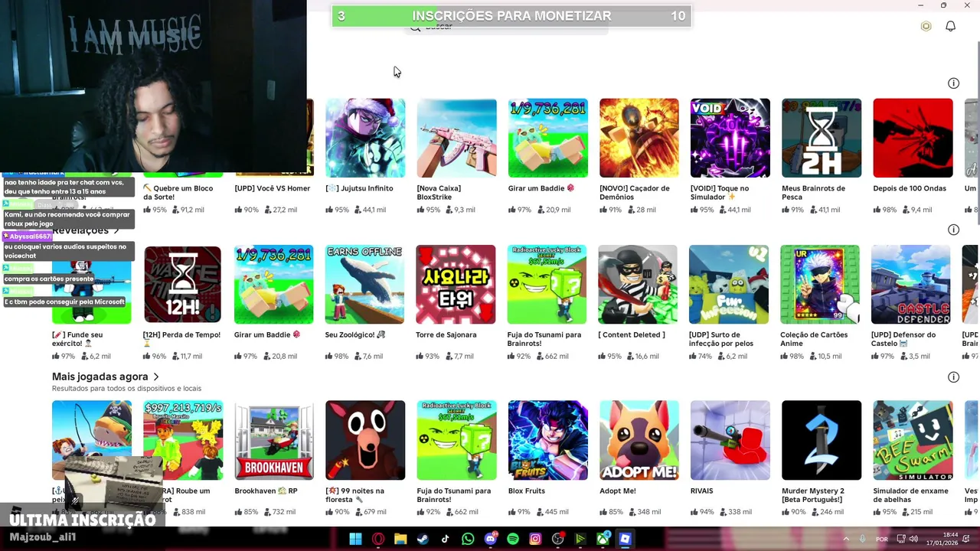The height and width of the screenshot is (551, 980).
Task: Click the Torre de Sajonara title link
Action: (x=446, y=335)
